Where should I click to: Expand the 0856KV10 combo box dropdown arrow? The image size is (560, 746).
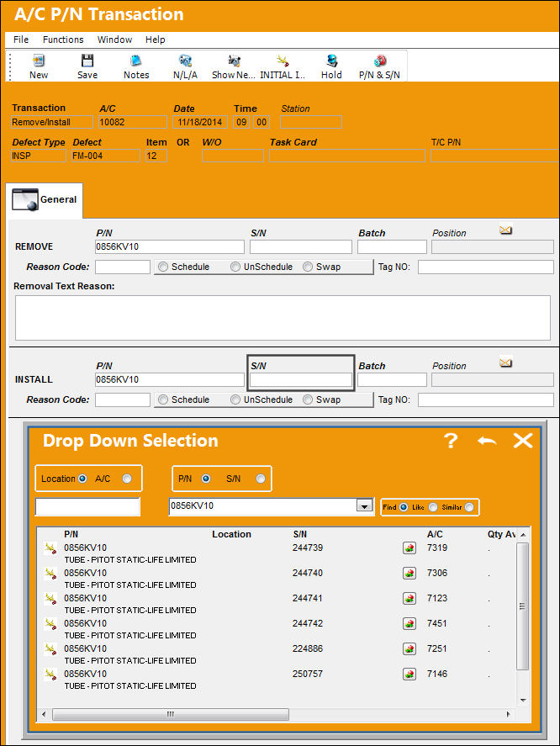pos(364,506)
